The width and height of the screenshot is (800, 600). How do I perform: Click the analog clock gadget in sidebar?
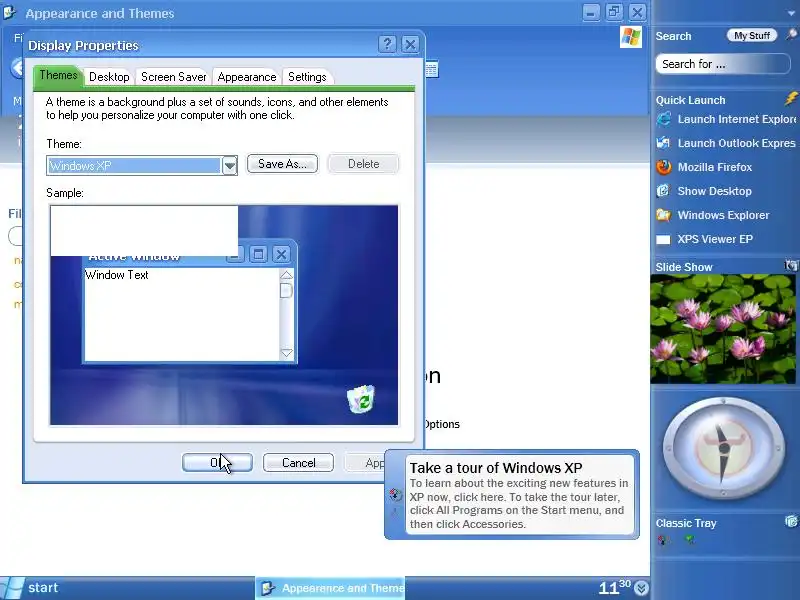pos(723,447)
